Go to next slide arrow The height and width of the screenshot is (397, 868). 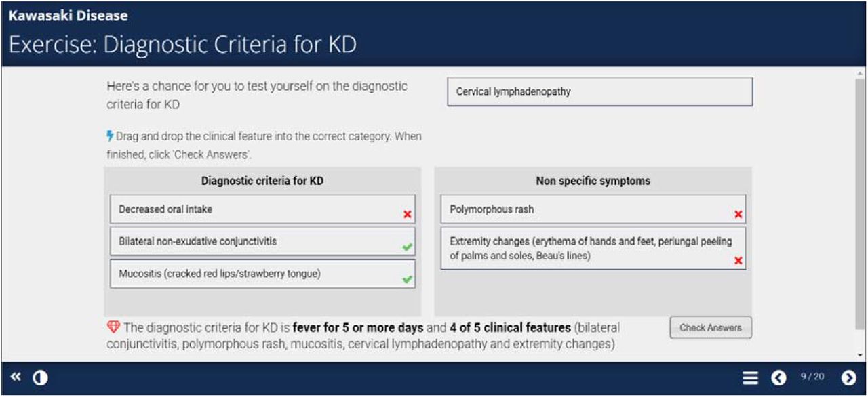(x=848, y=378)
